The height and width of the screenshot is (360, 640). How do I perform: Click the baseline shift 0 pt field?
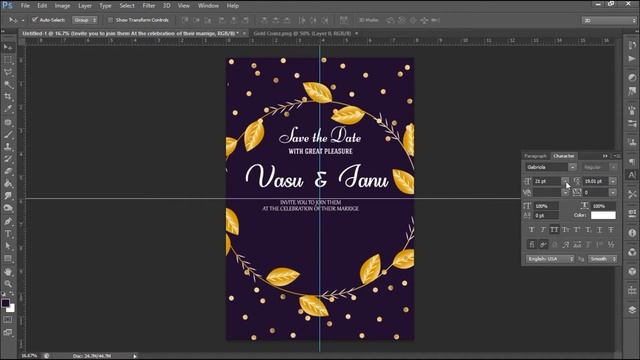pos(546,215)
